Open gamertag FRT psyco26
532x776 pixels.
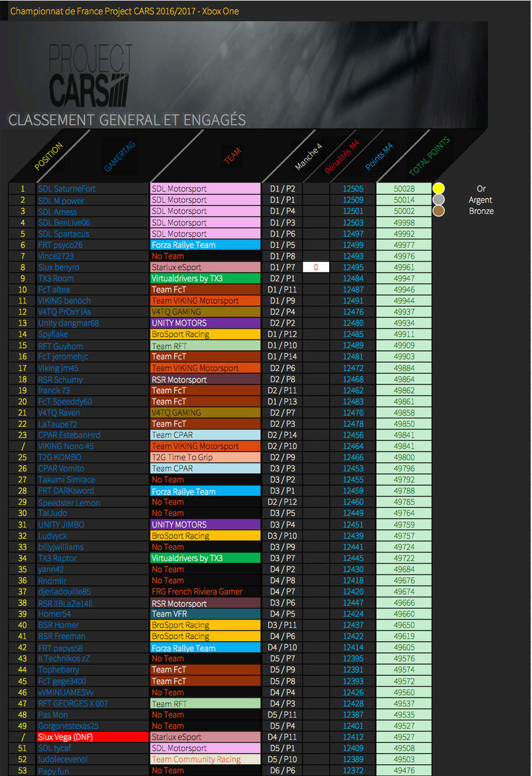[x=60, y=245]
